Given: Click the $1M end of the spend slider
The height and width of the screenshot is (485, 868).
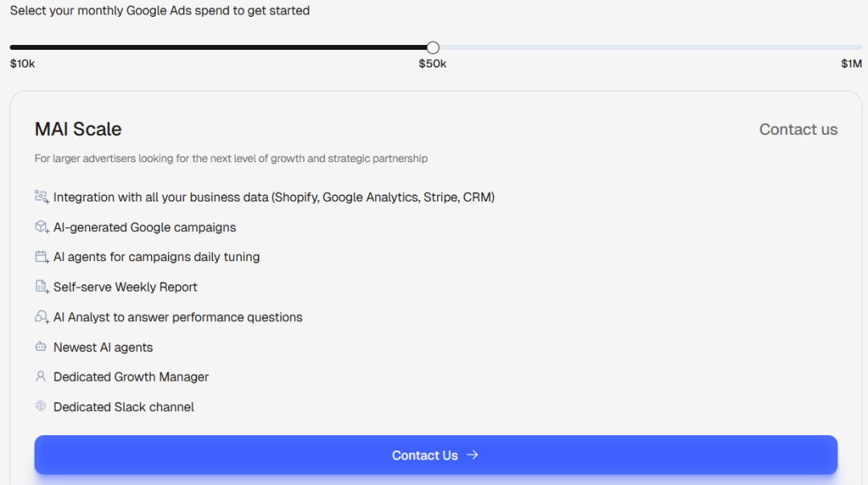Looking at the screenshot, I should coord(851,63).
